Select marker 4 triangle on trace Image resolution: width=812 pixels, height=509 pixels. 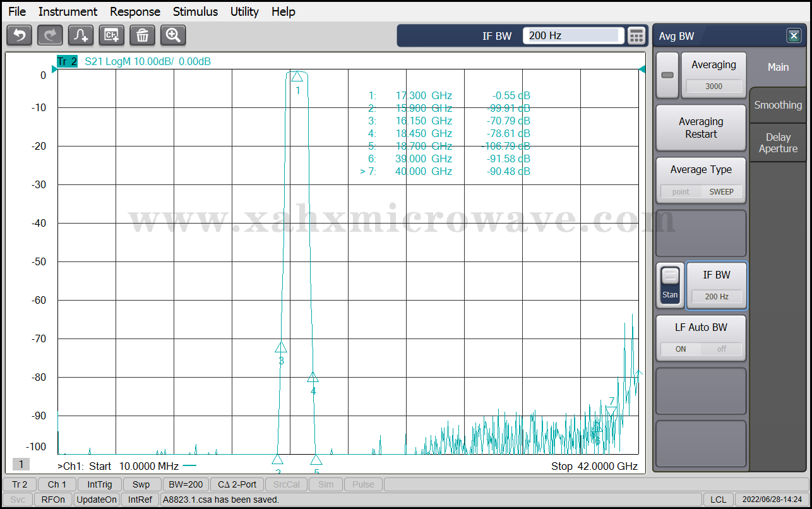click(x=313, y=377)
